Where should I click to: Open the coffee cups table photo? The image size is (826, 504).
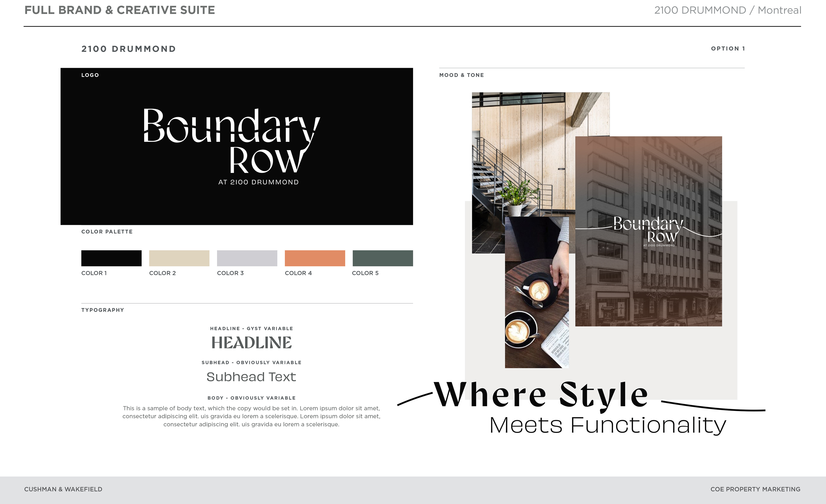(x=536, y=302)
